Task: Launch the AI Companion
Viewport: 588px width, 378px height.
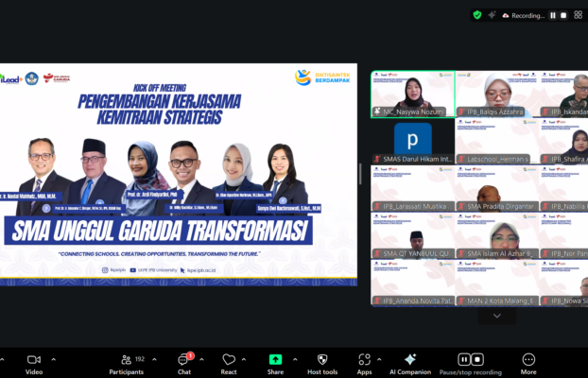Action: click(x=410, y=364)
